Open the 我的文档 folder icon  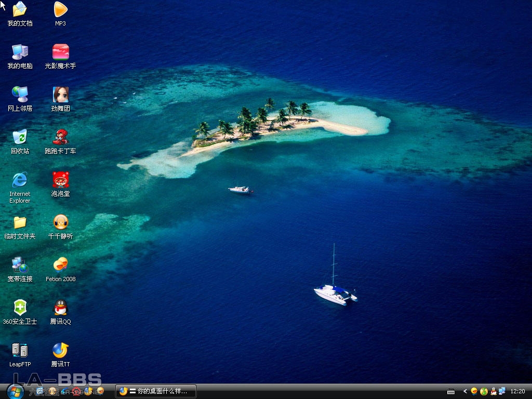[x=20, y=9]
